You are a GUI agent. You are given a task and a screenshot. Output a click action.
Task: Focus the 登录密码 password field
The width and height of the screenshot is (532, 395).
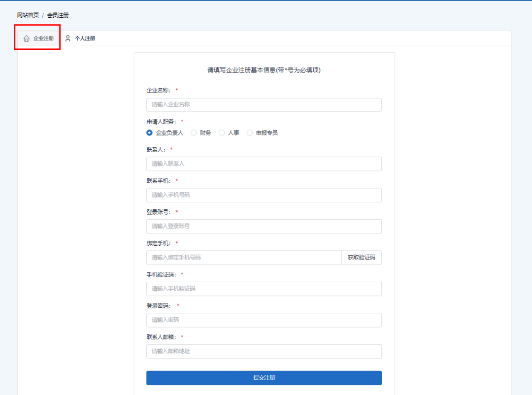pos(264,320)
